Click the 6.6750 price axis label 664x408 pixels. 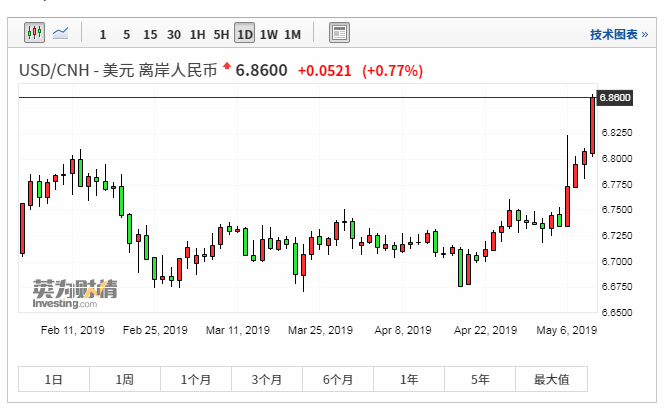pos(617,287)
